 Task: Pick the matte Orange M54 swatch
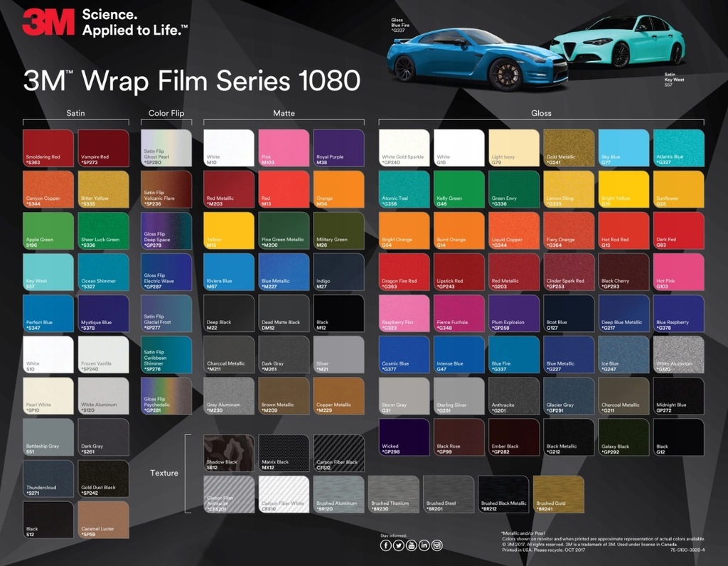click(339, 189)
